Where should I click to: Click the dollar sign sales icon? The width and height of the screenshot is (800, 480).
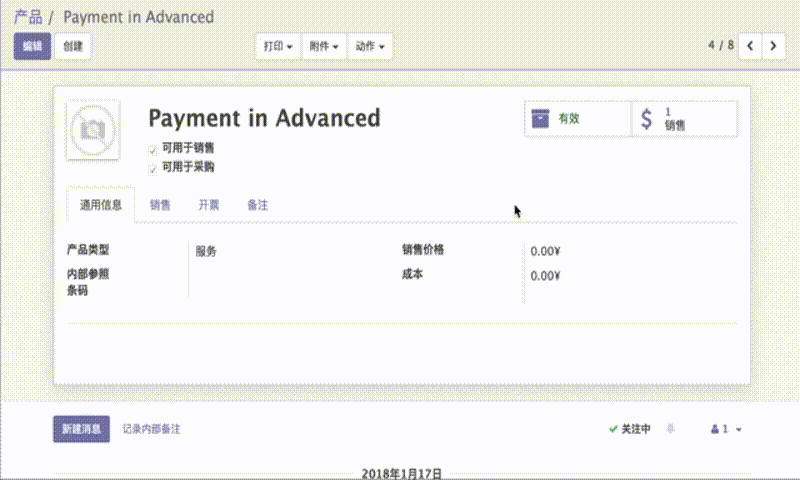[646, 119]
